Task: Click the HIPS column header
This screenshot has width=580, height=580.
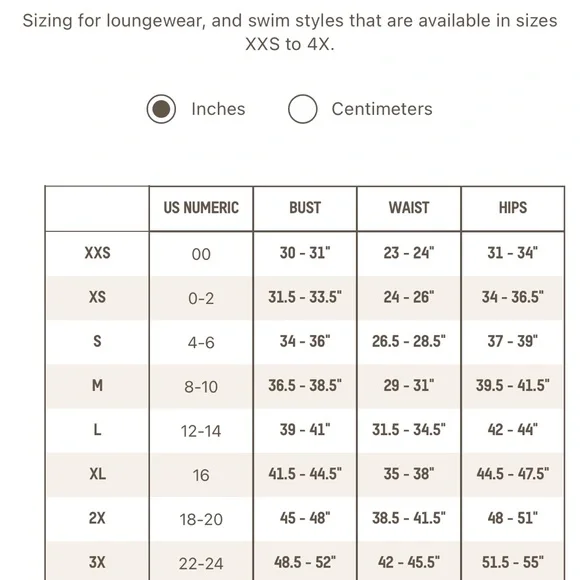Action: [x=513, y=208]
